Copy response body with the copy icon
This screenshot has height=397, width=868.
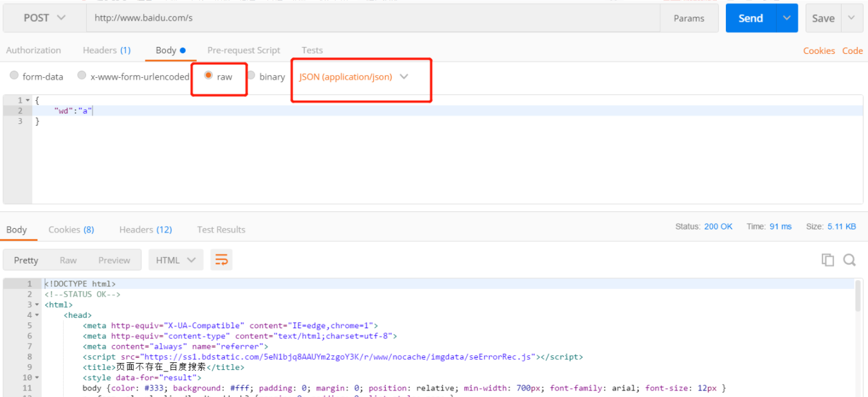(827, 260)
